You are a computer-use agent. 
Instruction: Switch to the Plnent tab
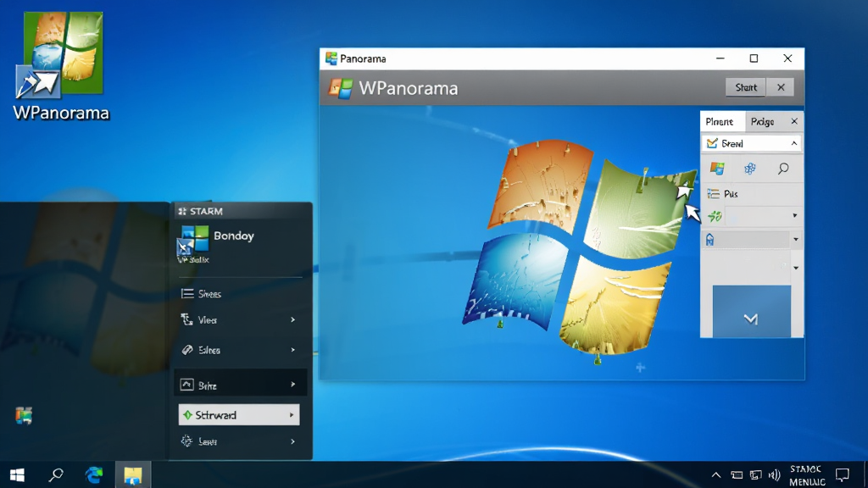click(719, 122)
